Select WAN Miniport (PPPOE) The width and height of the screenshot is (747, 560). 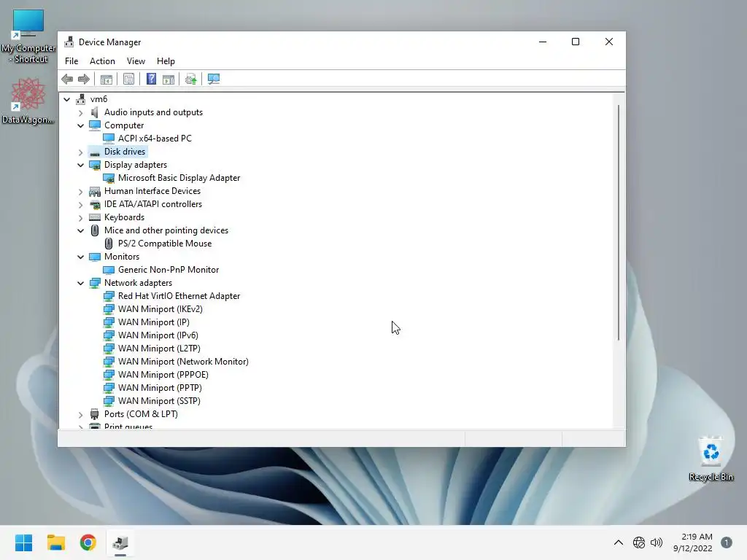click(x=163, y=375)
